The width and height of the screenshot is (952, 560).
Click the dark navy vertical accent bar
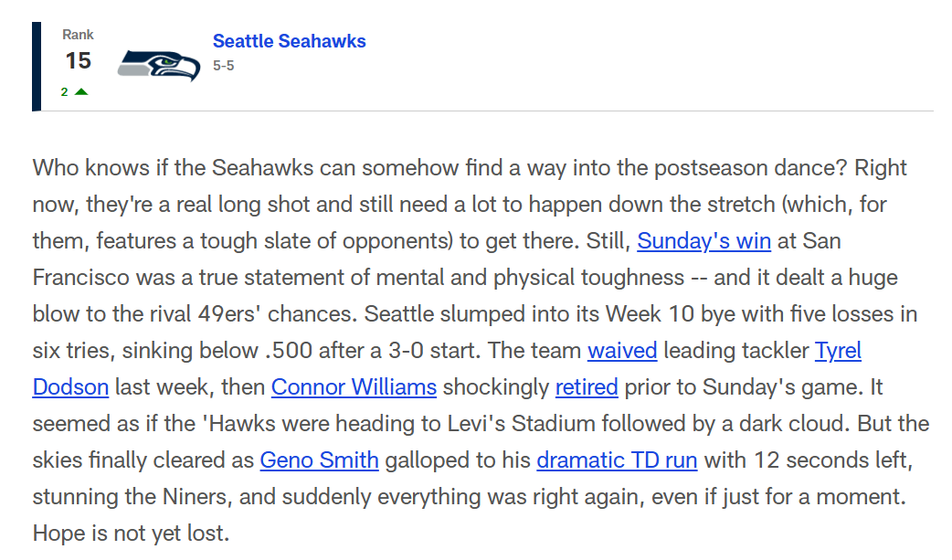[x=37, y=66]
